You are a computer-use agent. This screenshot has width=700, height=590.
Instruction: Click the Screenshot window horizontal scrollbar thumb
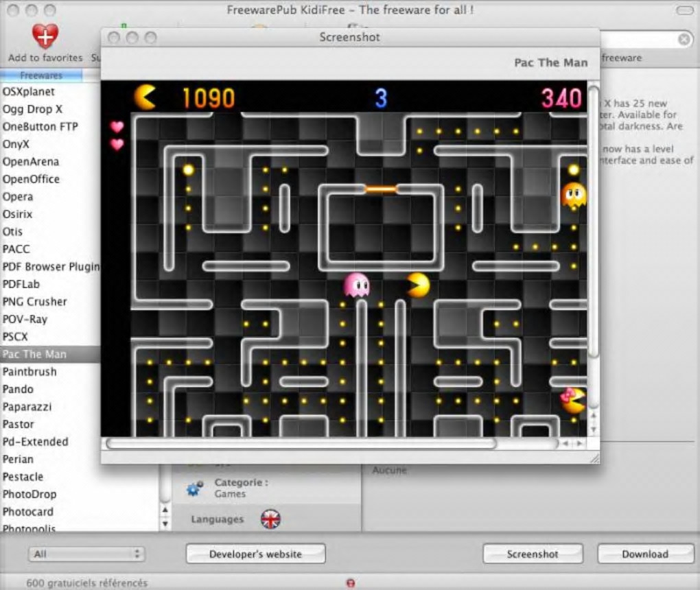[301, 443]
